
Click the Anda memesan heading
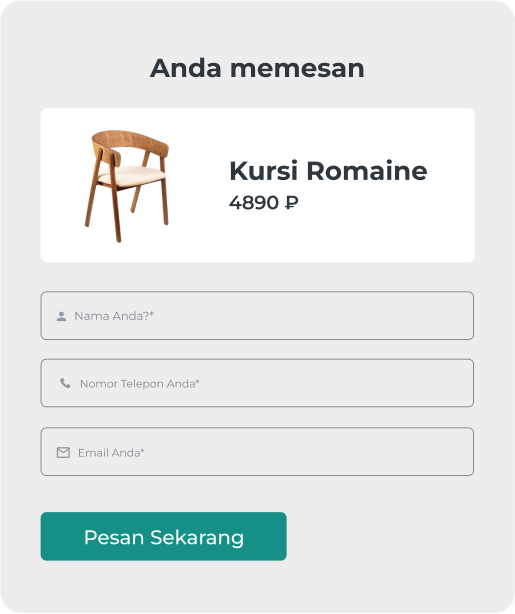click(x=257, y=68)
